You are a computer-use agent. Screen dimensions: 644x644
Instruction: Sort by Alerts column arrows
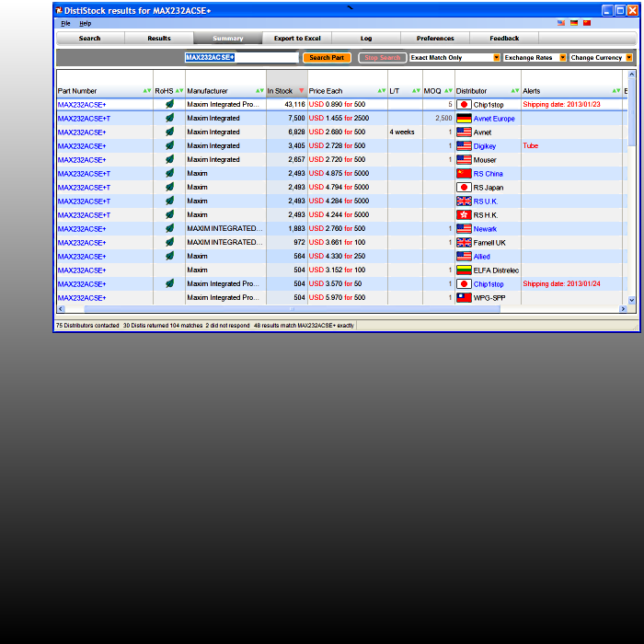click(x=616, y=91)
